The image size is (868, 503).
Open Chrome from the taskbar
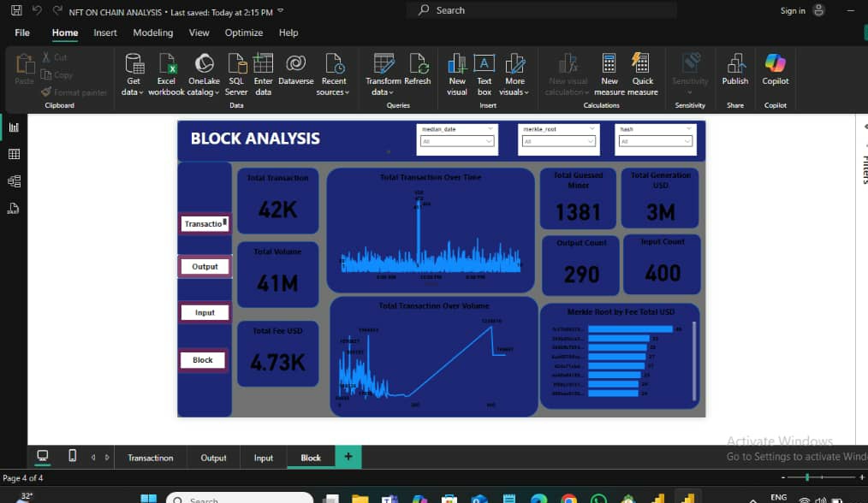coord(568,499)
